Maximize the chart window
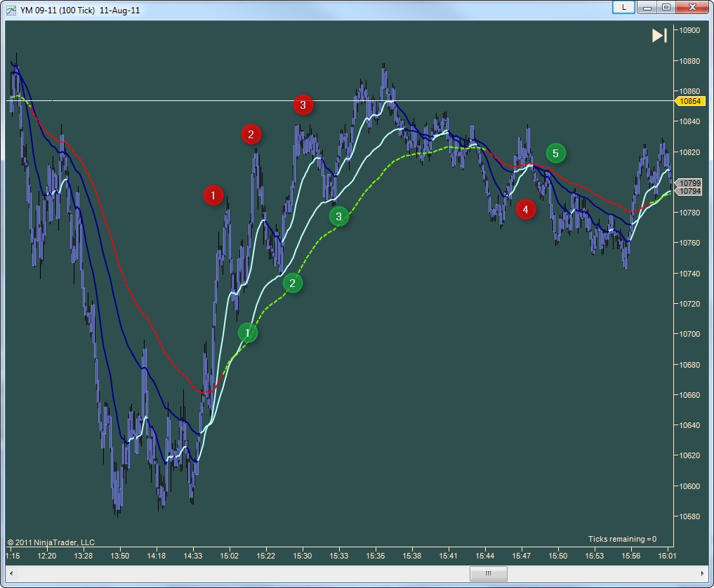The image size is (714, 588). click(666, 7)
